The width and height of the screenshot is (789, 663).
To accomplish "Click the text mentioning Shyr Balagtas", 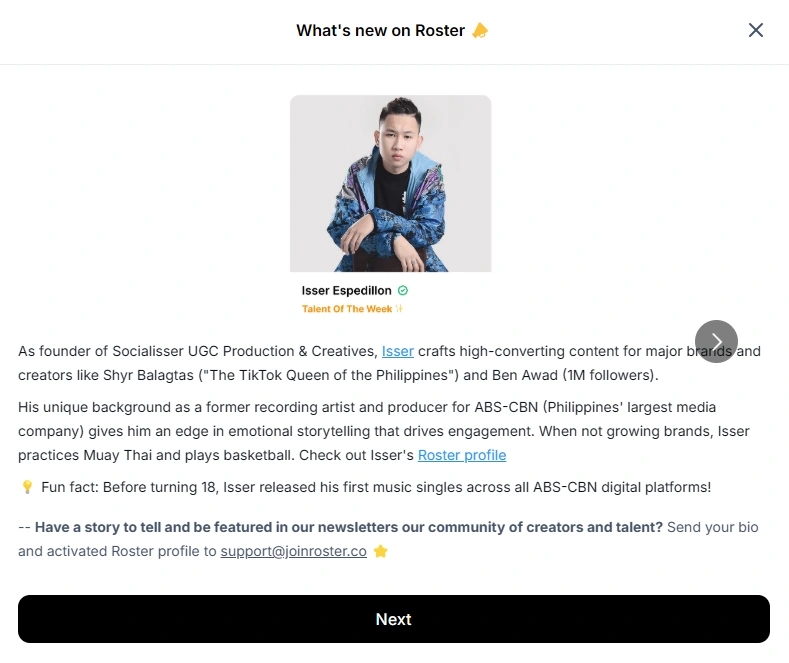I will pos(148,375).
